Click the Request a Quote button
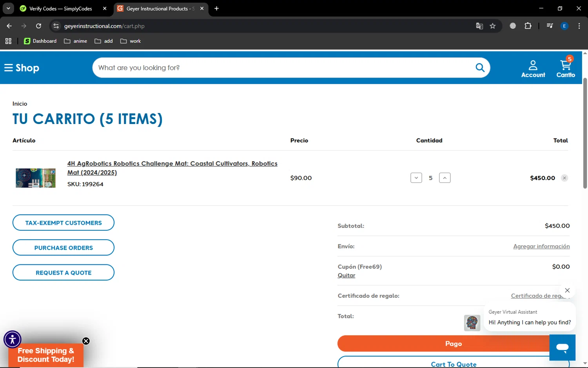The width and height of the screenshot is (588, 368). (x=64, y=272)
